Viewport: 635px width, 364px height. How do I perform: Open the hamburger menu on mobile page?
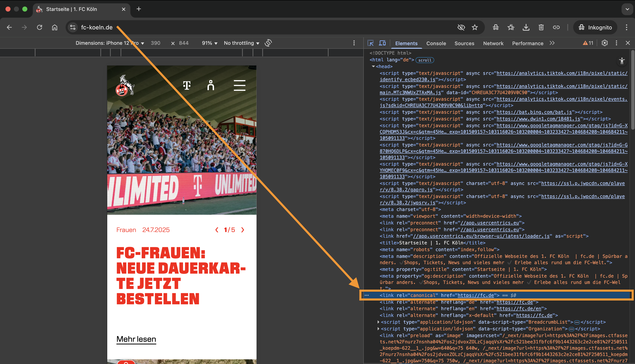(239, 85)
